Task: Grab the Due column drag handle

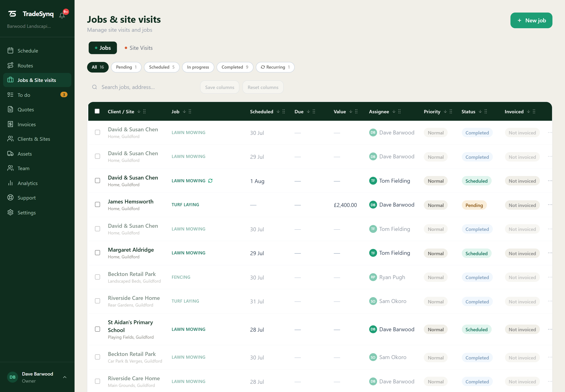Action: point(314,112)
